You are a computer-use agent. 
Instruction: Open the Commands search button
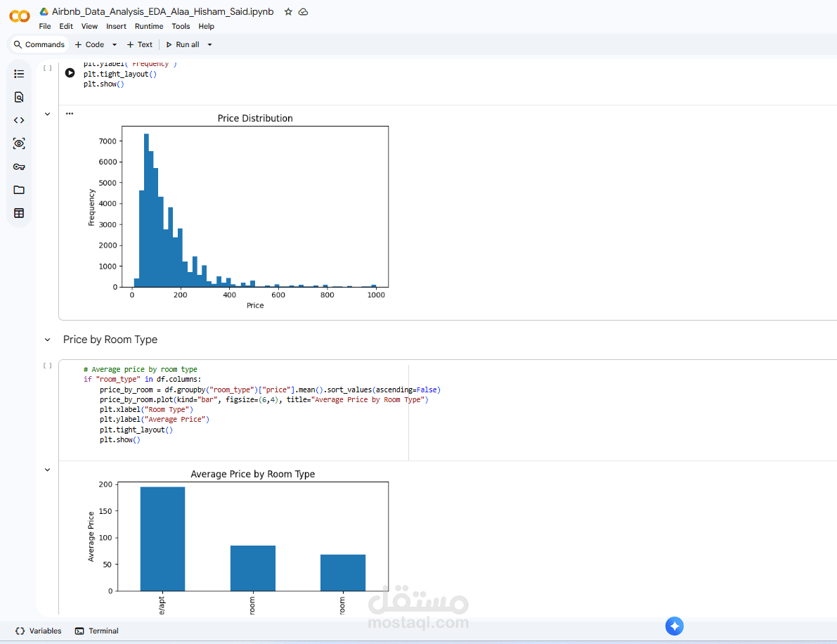pos(39,44)
